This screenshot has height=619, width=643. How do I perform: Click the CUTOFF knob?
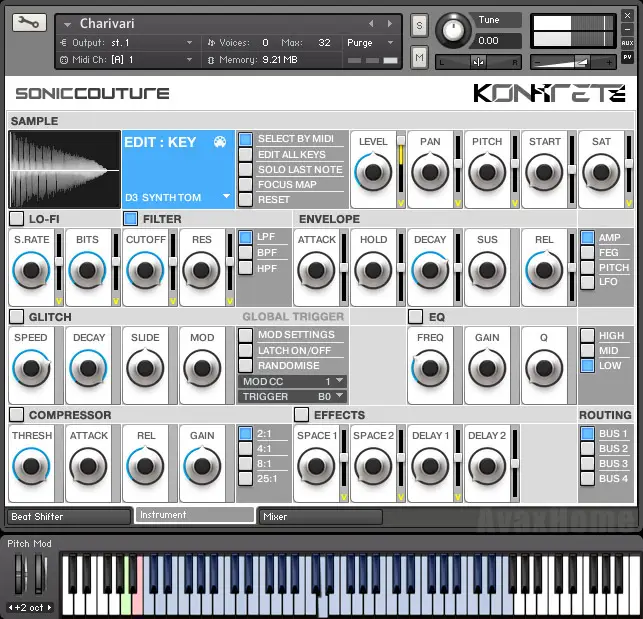(x=145, y=270)
